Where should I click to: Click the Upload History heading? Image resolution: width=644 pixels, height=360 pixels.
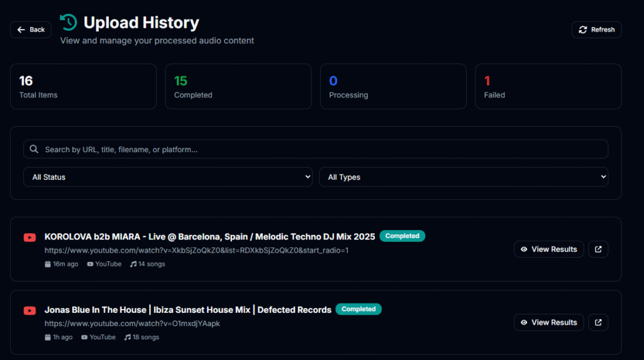point(142,23)
